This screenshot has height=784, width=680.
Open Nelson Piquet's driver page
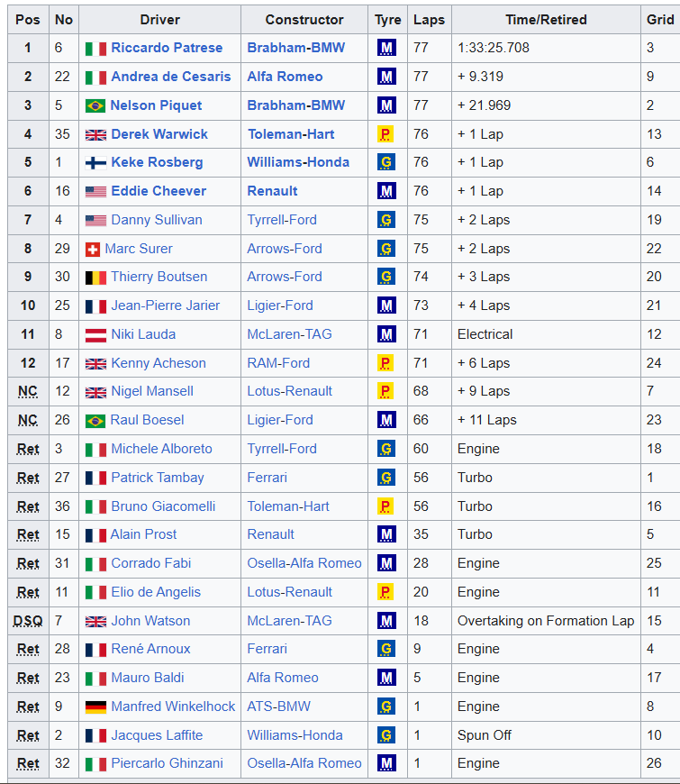click(156, 105)
